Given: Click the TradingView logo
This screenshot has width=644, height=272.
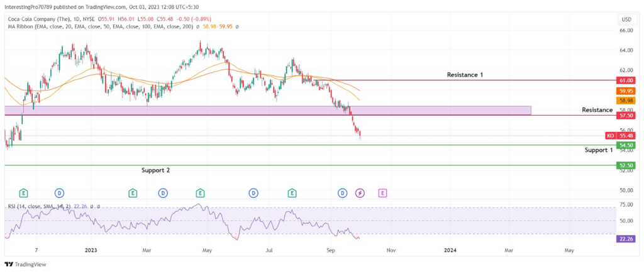Looking at the screenshot, I should [x=25, y=264].
